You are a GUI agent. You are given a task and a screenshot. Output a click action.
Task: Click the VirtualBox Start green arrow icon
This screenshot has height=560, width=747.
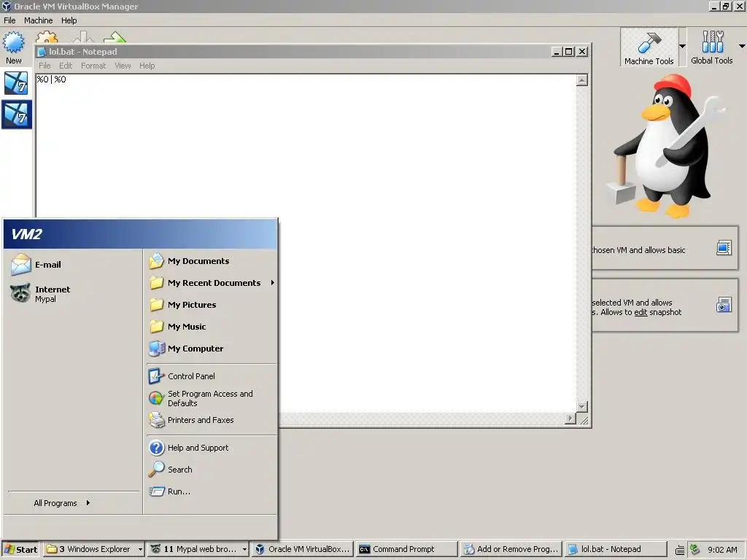click(x=115, y=38)
